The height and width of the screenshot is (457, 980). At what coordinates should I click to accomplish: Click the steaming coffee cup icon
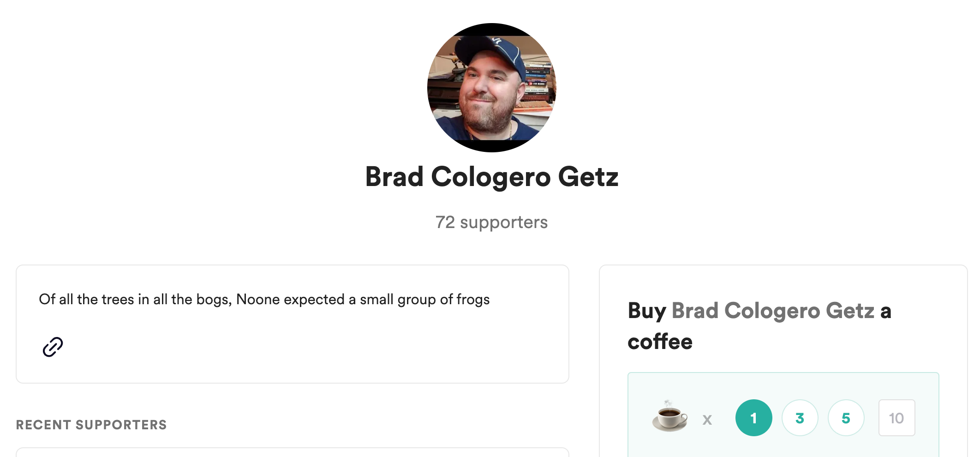pos(669,416)
